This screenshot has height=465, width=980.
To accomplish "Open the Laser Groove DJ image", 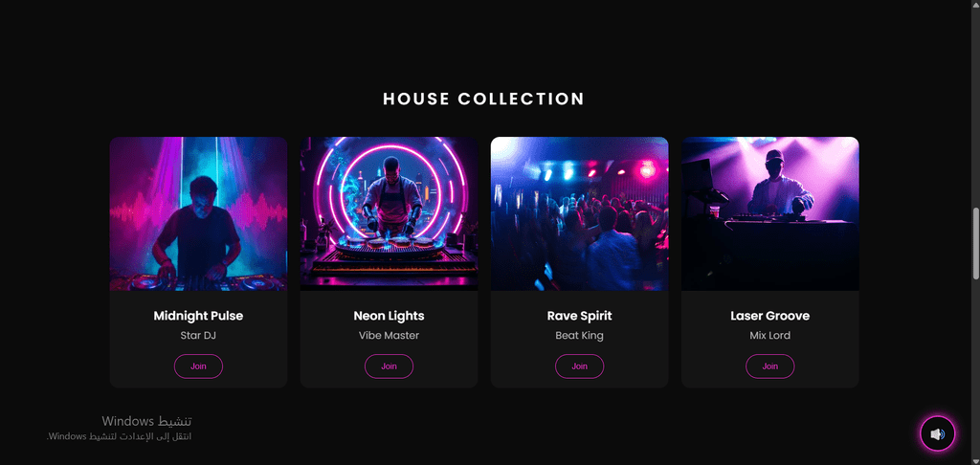I will coord(770,213).
